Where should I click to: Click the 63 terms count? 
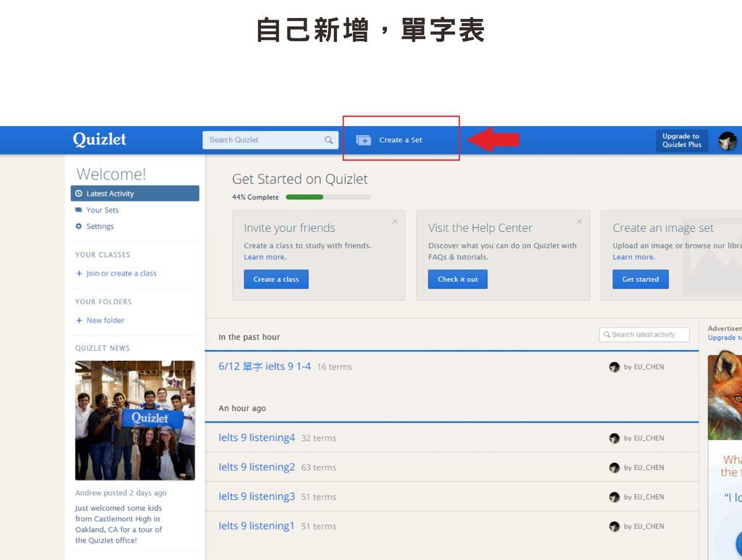[319, 468]
